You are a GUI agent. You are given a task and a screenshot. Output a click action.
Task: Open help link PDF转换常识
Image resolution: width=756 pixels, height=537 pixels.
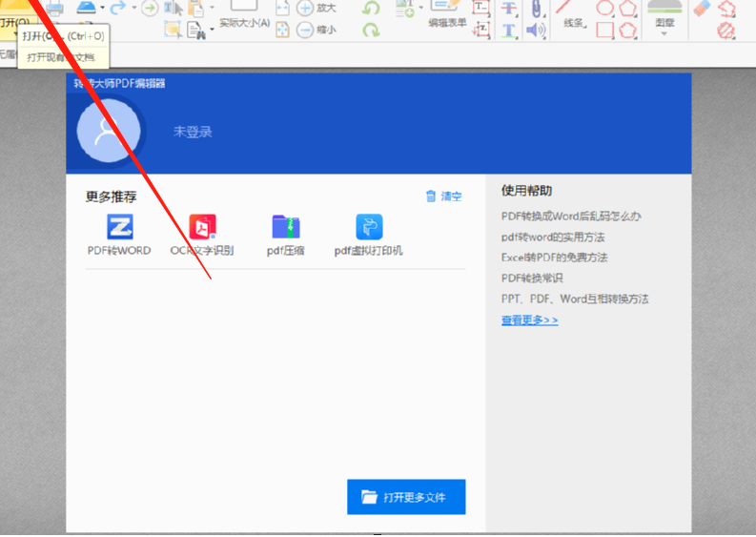pos(532,278)
